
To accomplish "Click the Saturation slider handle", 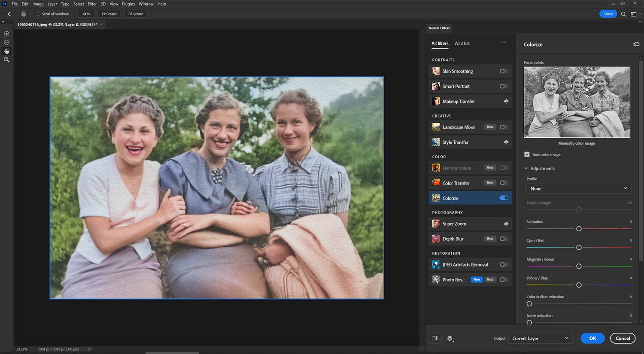I will tap(579, 229).
